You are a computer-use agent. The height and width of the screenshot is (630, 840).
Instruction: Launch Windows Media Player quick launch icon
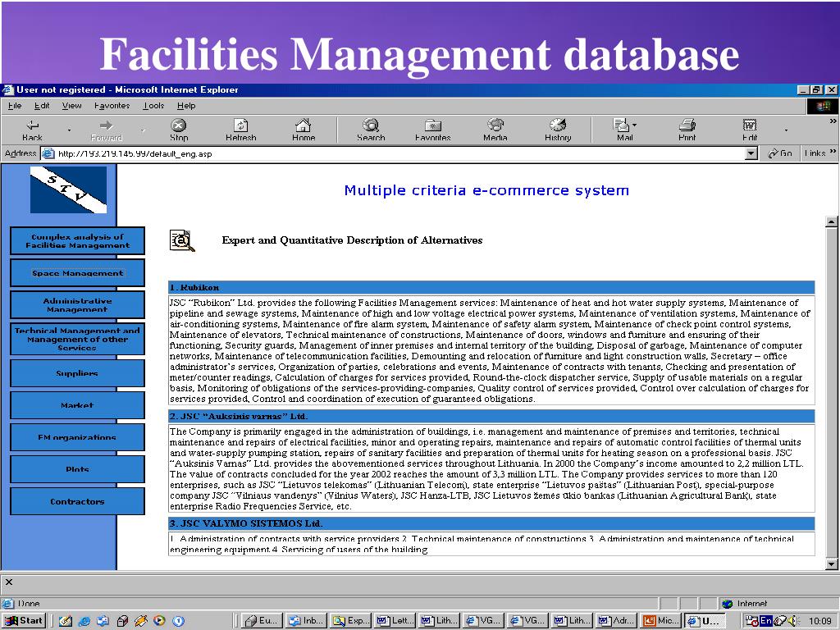point(159,621)
